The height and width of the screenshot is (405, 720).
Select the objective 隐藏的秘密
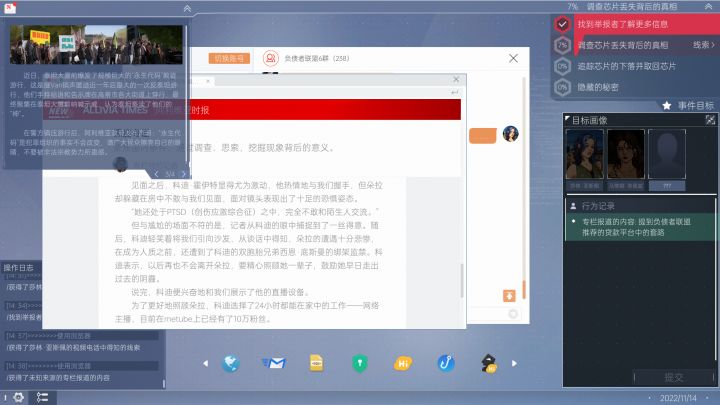point(598,87)
